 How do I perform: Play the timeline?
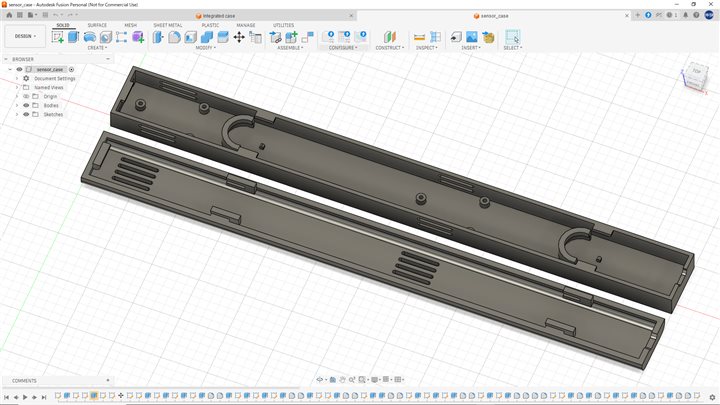pos(25,397)
